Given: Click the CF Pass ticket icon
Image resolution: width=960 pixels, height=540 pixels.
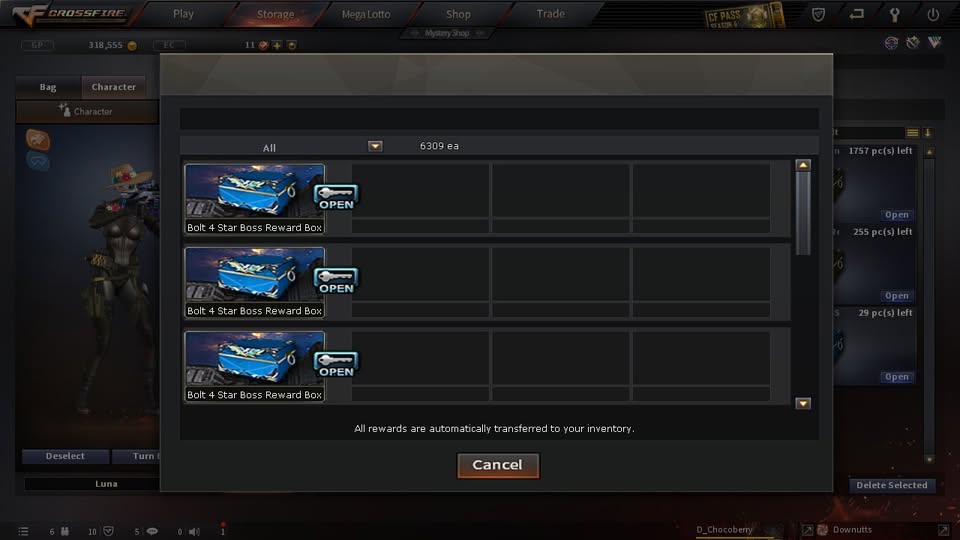Looking at the screenshot, I should click(x=744, y=16).
